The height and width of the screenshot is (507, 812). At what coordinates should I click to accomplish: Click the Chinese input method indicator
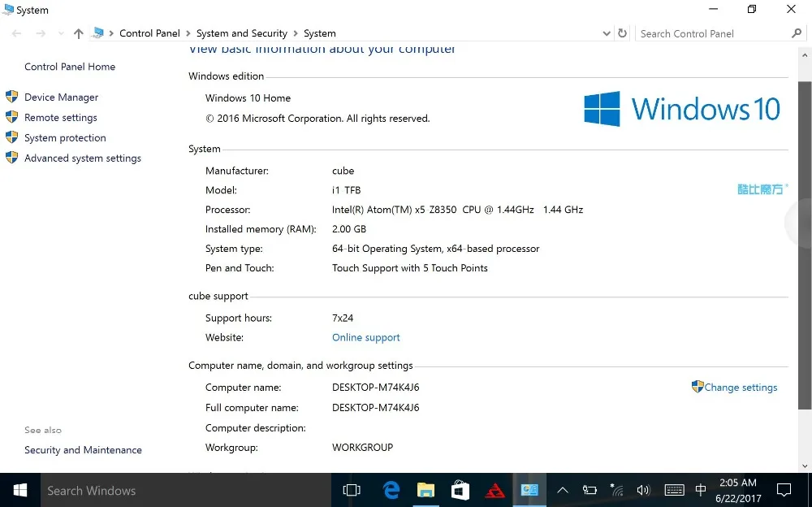point(701,490)
